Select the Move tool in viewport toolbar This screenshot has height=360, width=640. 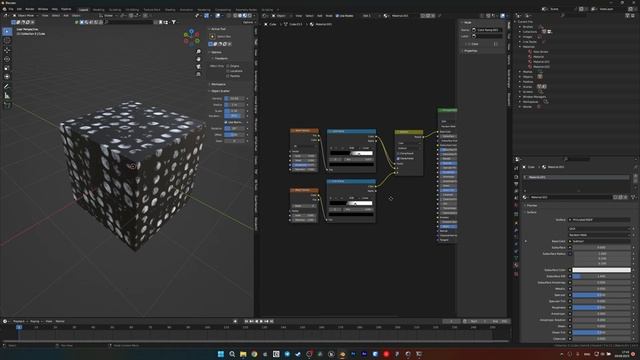[x=7, y=50]
